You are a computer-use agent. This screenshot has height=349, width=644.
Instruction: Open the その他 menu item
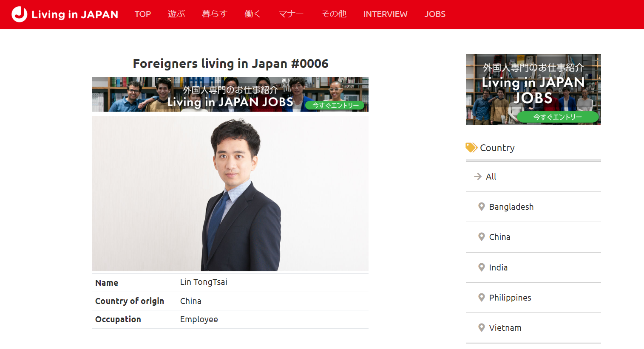[x=334, y=14]
